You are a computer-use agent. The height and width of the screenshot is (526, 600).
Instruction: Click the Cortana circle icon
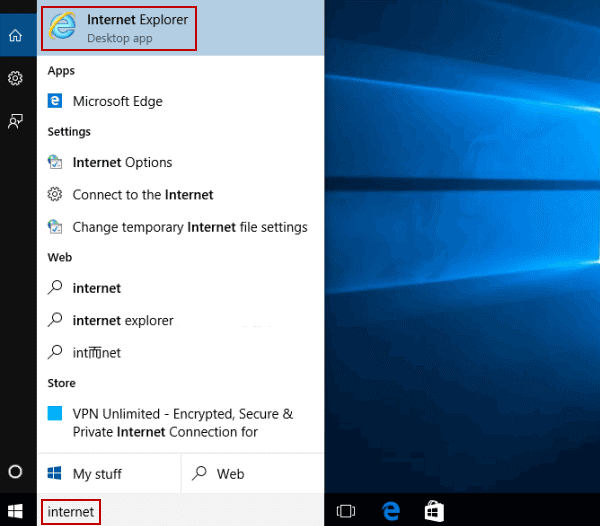(x=15, y=472)
